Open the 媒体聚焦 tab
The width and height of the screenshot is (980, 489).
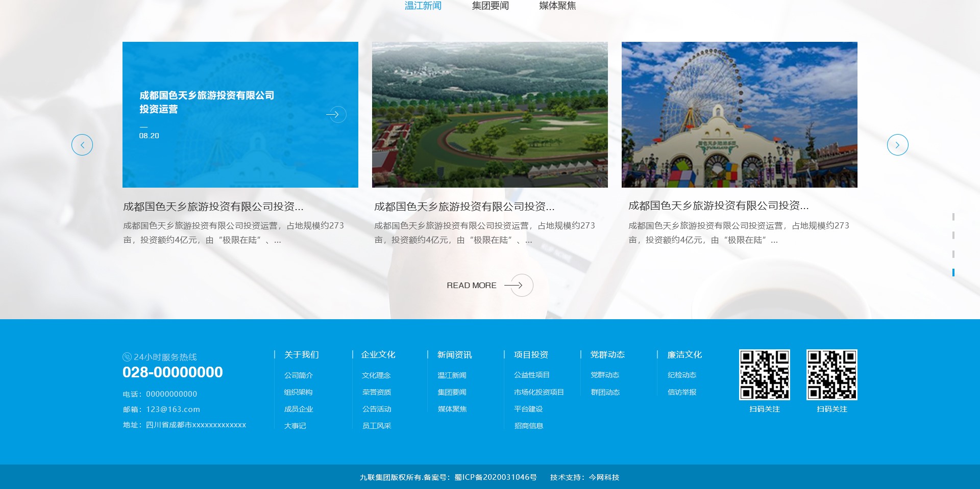(x=557, y=6)
